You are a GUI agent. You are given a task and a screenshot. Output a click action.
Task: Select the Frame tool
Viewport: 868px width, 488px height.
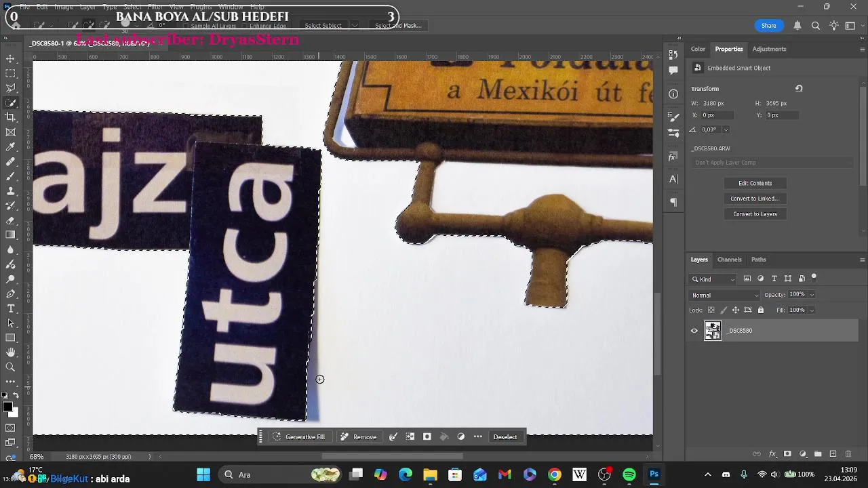pyautogui.click(x=11, y=132)
